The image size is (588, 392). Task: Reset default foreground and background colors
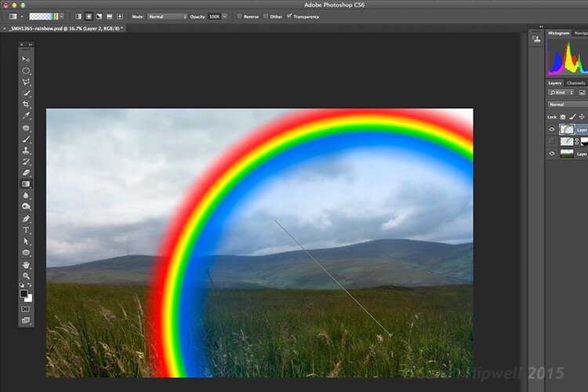[x=22, y=285]
